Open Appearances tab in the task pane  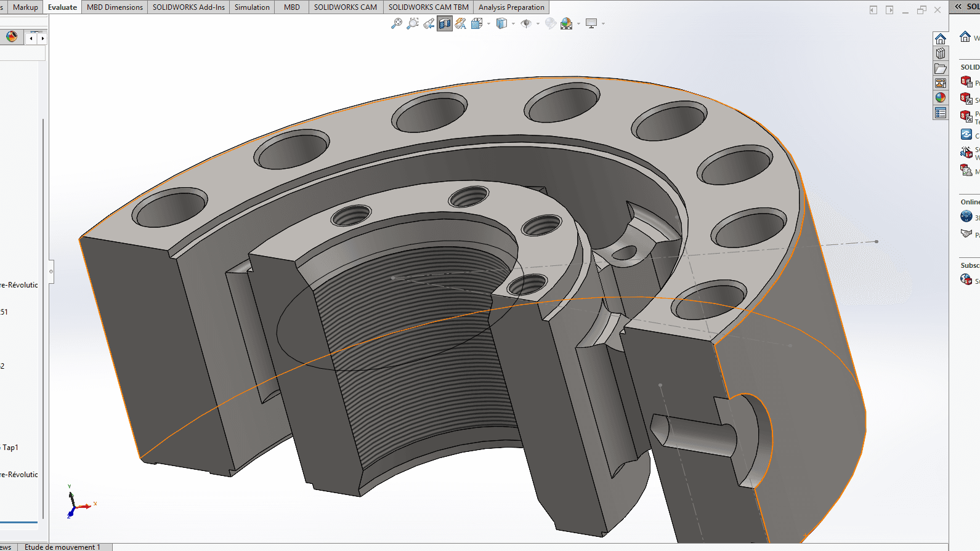[941, 97]
